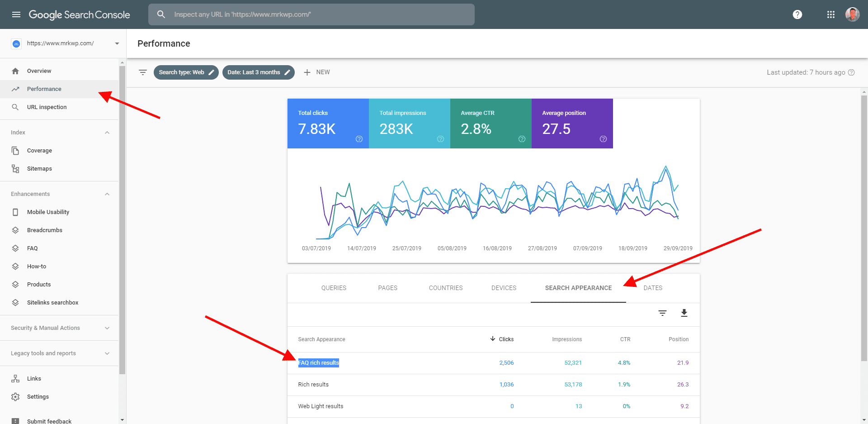
Task: Click the URL inspection magnifier icon
Action: [15, 107]
